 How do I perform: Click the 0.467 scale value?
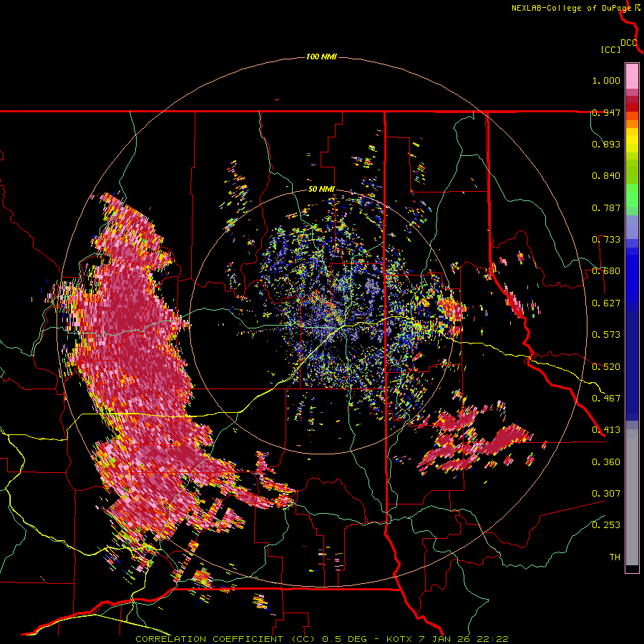[x=606, y=398]
